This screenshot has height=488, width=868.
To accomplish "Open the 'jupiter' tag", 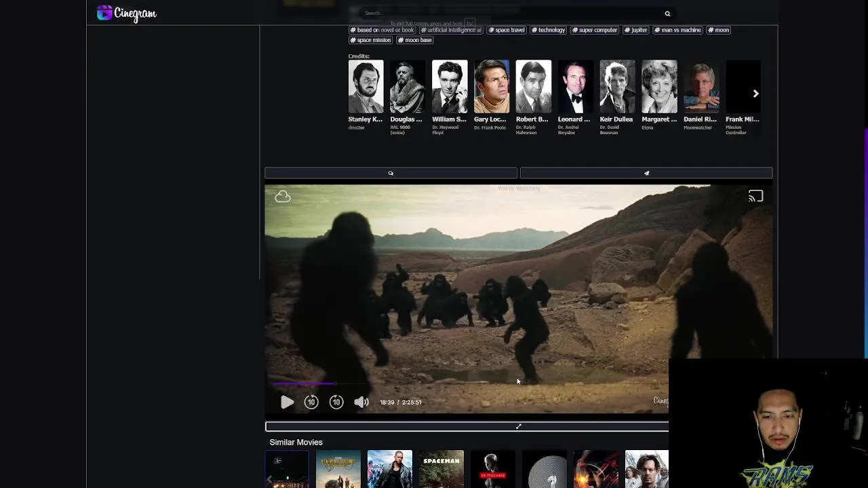I will coord(636,30).
